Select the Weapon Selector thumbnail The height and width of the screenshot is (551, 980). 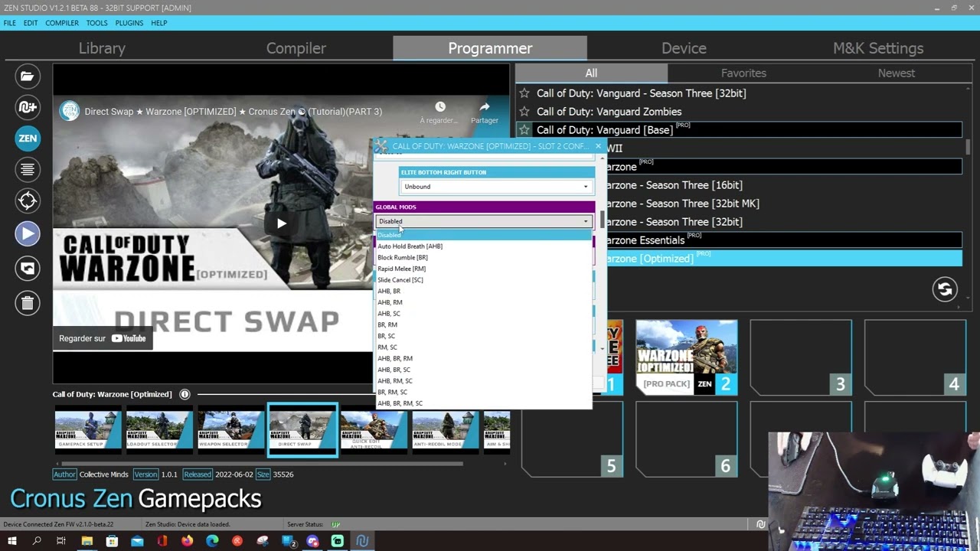click(230, 429)
